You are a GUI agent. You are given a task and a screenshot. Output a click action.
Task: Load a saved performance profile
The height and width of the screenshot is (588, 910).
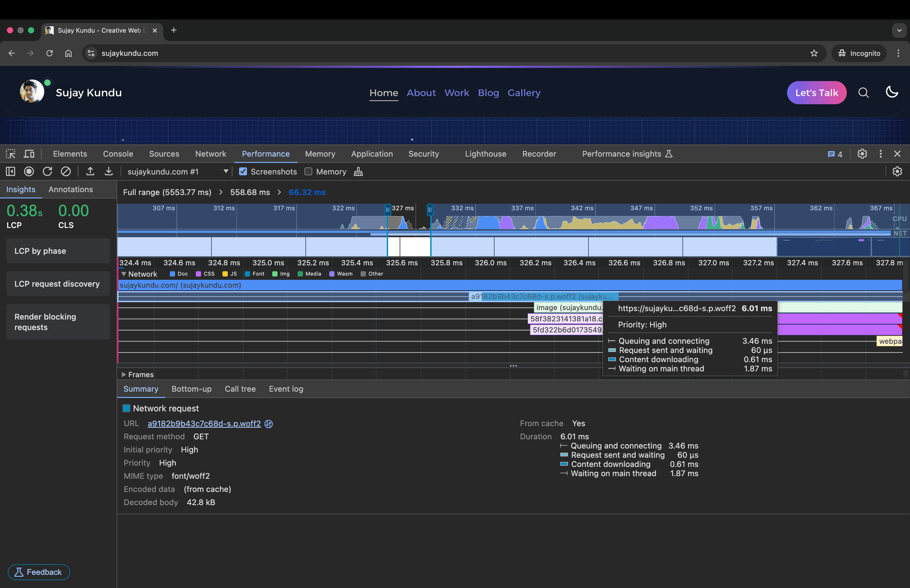[90, 171]
